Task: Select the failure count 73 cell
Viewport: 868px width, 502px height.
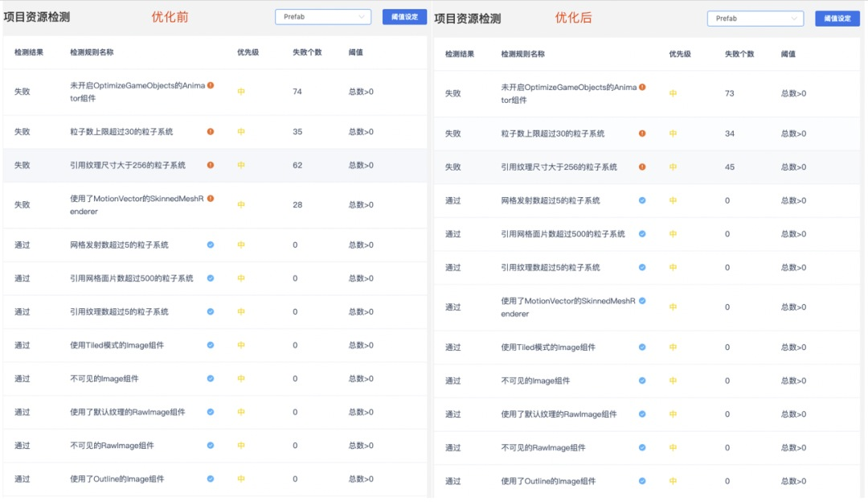Action: [x=730, y=93]
